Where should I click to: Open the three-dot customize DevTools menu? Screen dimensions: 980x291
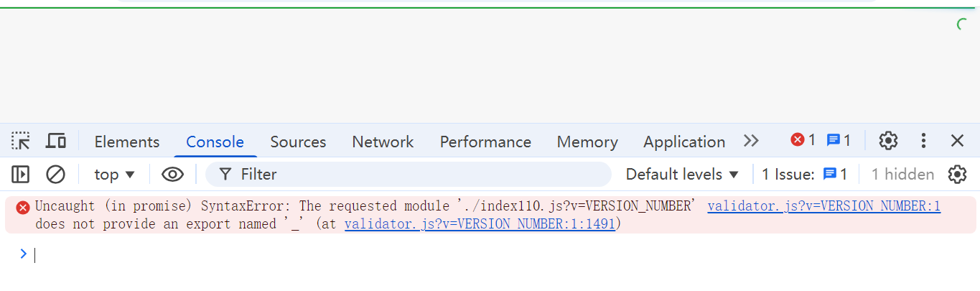(924, 141)
